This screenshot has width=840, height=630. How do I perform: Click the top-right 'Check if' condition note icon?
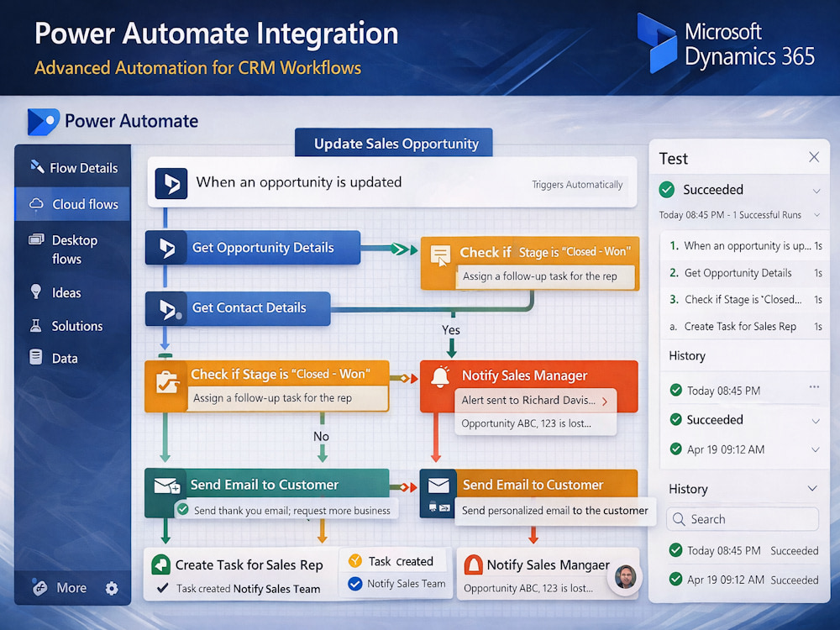[440, 255]
